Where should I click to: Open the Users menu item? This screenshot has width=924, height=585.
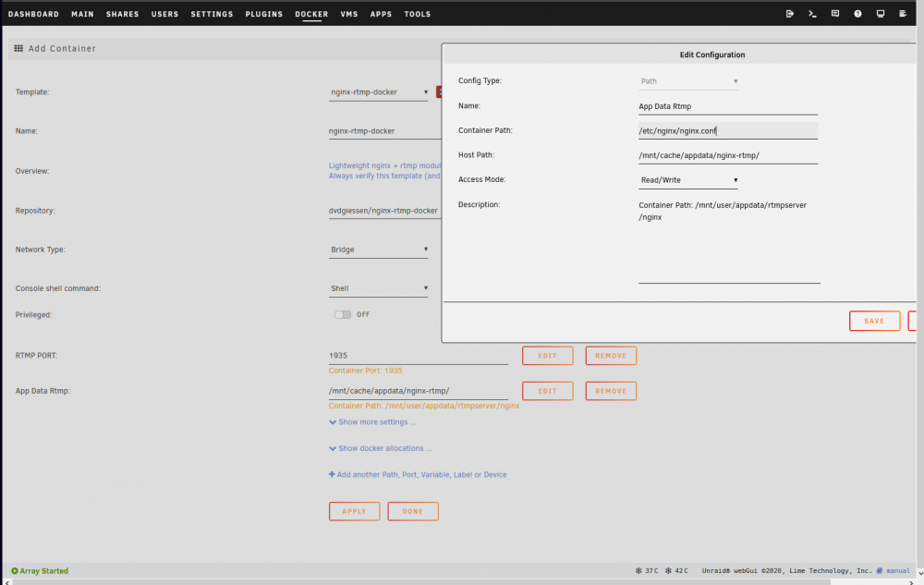coord(165,14)
